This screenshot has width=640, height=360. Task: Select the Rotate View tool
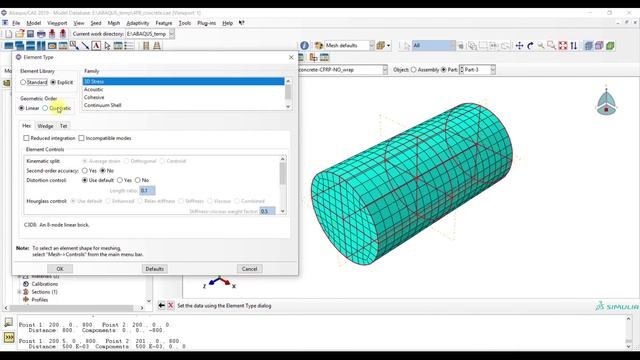coord(530,46)
